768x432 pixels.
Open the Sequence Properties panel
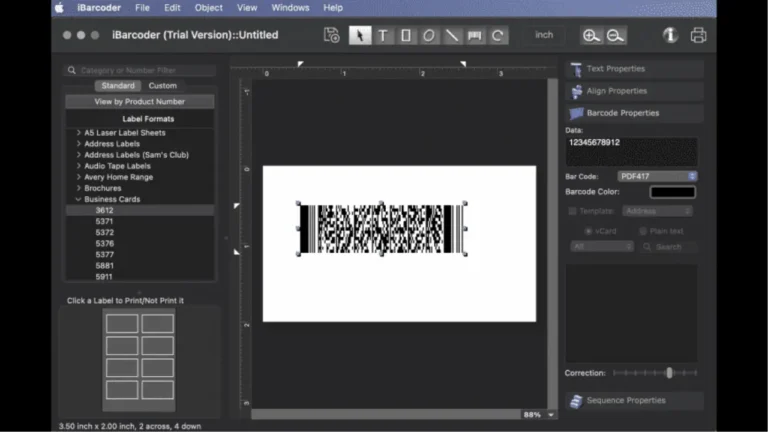(x=635, y=401)
